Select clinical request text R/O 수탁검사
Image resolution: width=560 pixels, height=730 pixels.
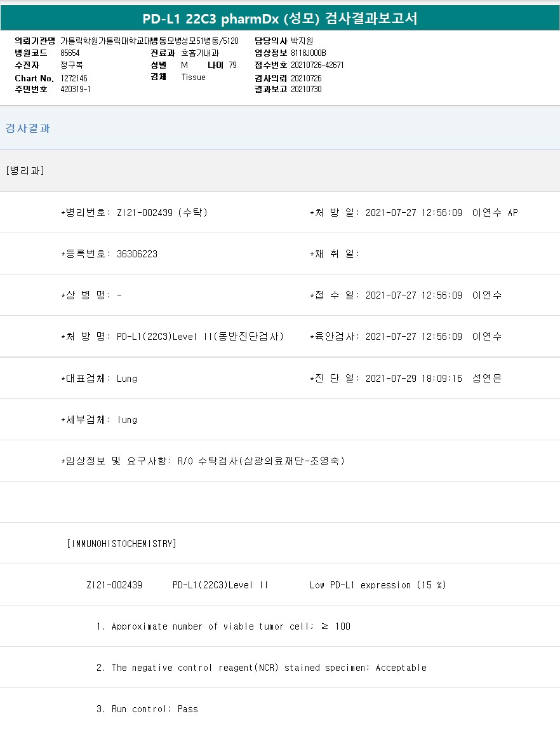click(x=262, y=461)
